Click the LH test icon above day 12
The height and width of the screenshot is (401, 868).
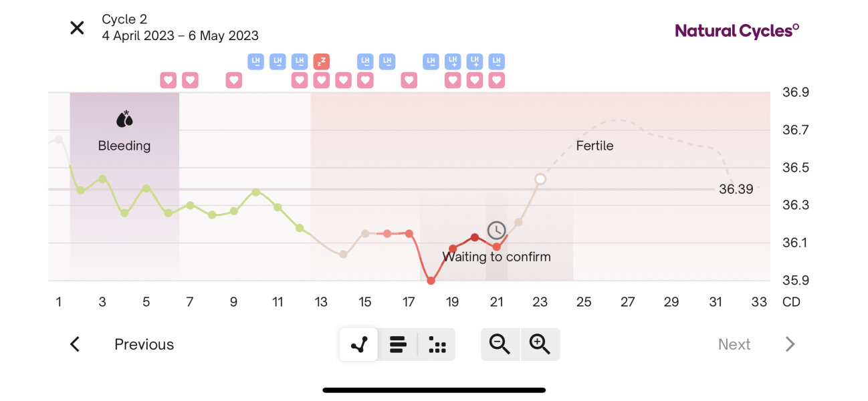(299, 61)
